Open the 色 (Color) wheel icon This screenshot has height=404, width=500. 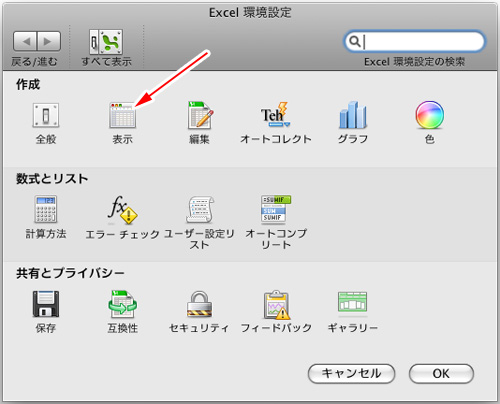429,115
